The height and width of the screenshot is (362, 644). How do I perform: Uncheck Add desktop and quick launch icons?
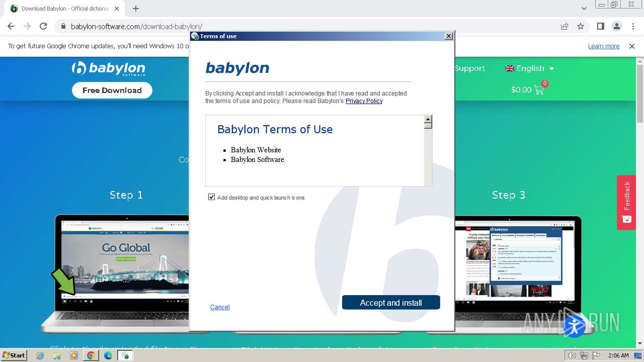[211, 197]
